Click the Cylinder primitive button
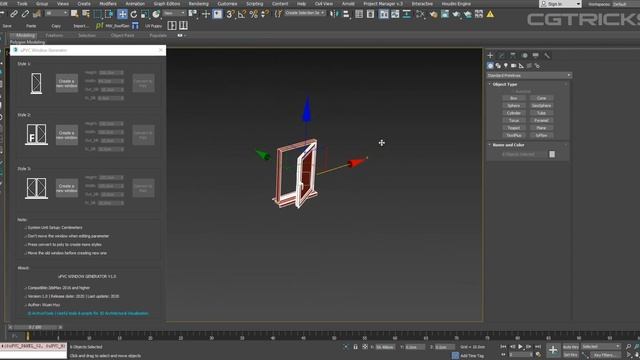Image resolution: width=640 pixels, height=360 pixels. [514, 113]
